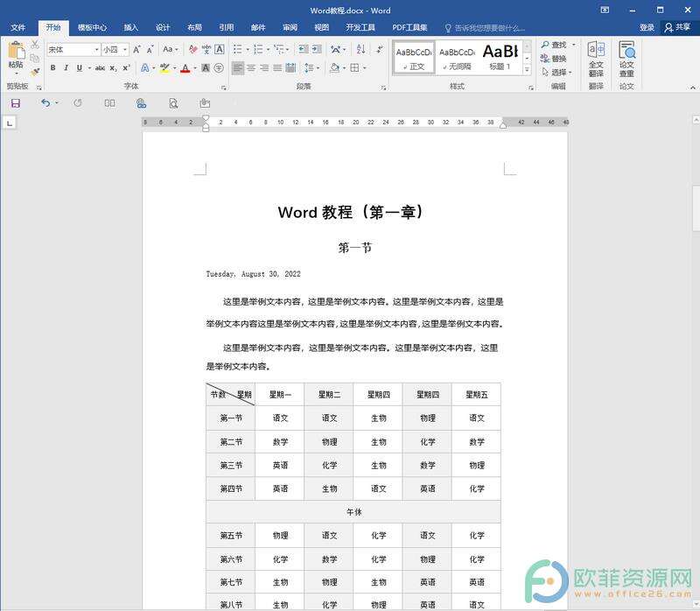
Task: Click the Save icon in quick access toolbar
Action: tap(16, 103)
